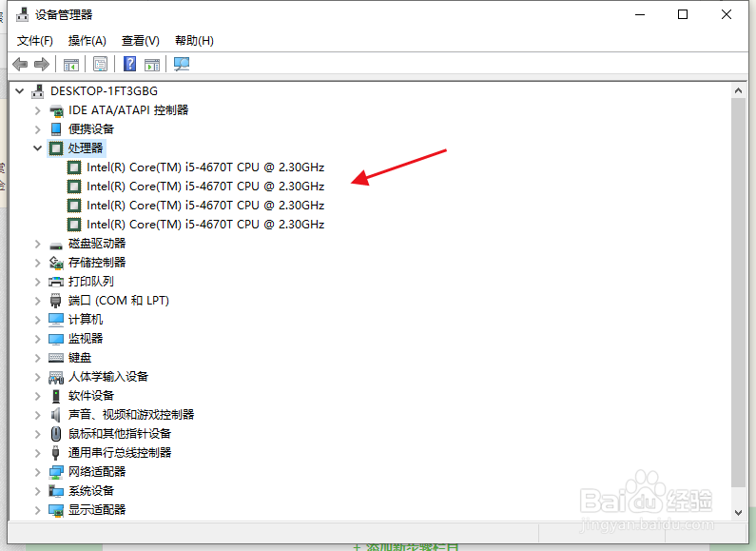The width and height of the screenshot is (756, 551).
Task: Expand the 端口 (COM 和 LPT) node
Action: [37, 301]
